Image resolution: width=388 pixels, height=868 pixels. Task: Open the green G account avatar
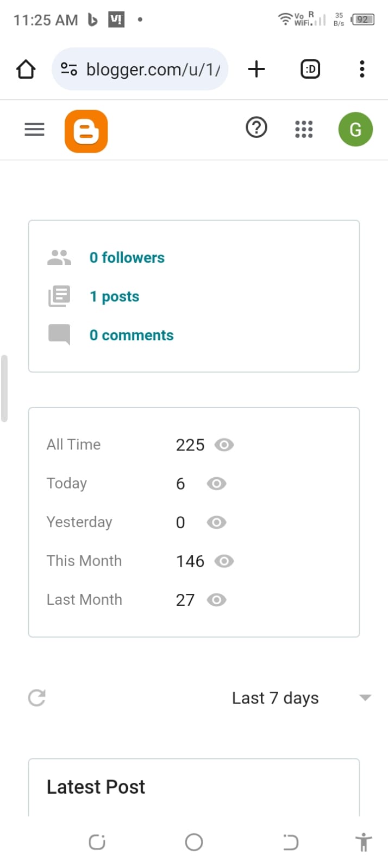[355, 129]
